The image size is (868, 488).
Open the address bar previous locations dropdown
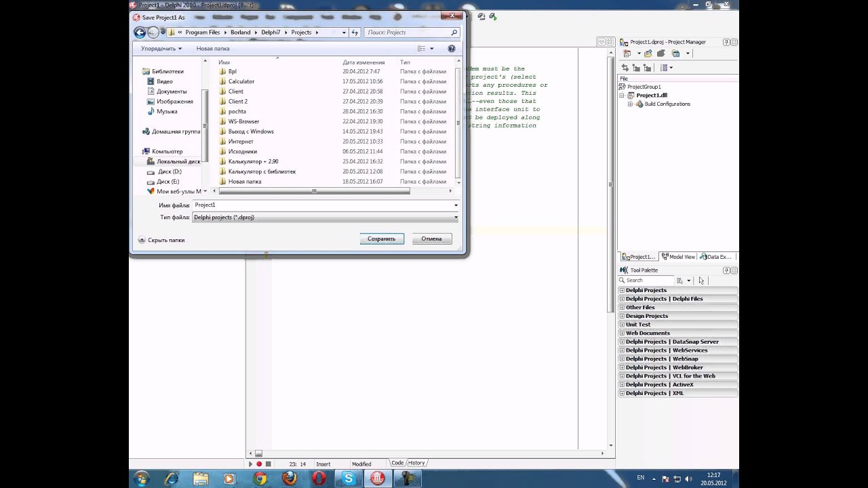pyautogui.click(x=344, y=32)
